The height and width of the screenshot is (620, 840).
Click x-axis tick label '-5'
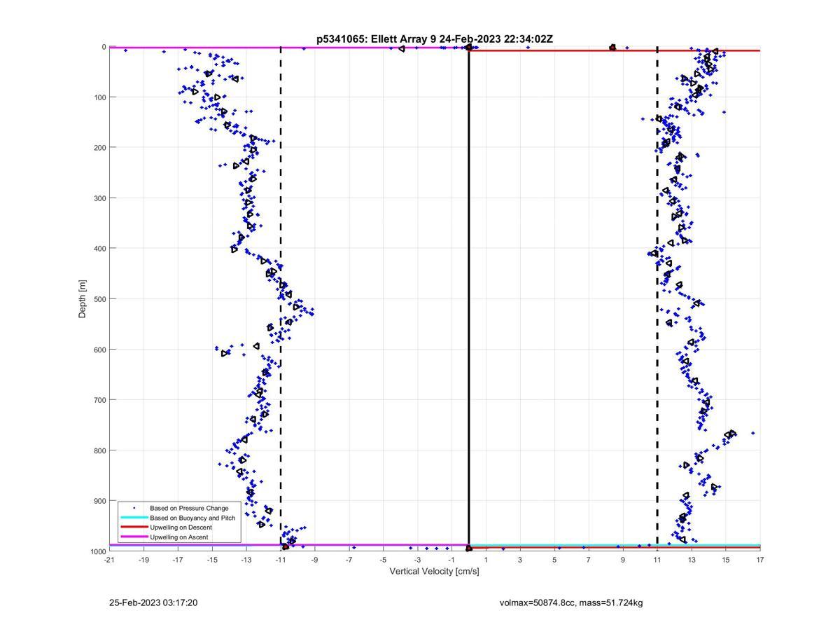click(x=384, y=560)
